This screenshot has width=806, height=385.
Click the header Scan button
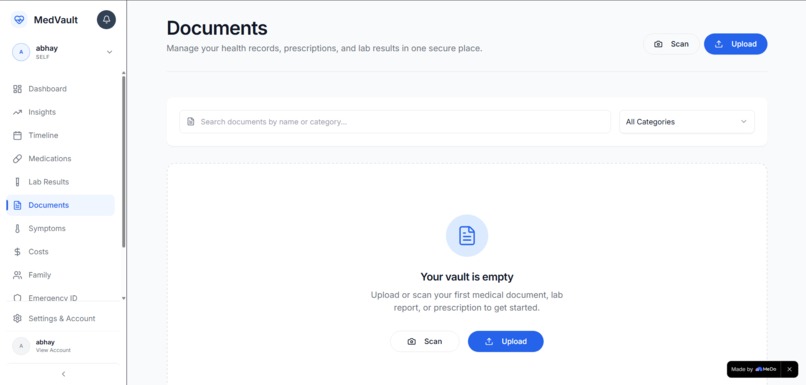[x=671, y=44]
